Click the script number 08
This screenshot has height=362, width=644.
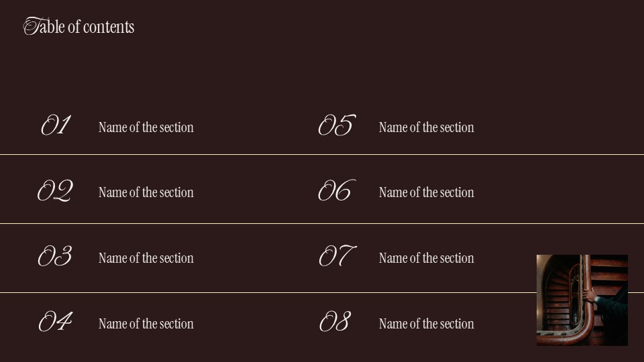[x=334, y=322]
